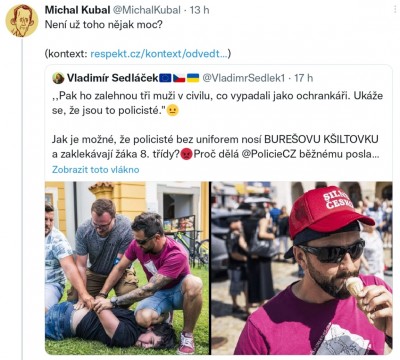The height and width of the screenshot is (360, 400).
Task: Open the tweet's three-dot more options menu
Action: [395, 10]
